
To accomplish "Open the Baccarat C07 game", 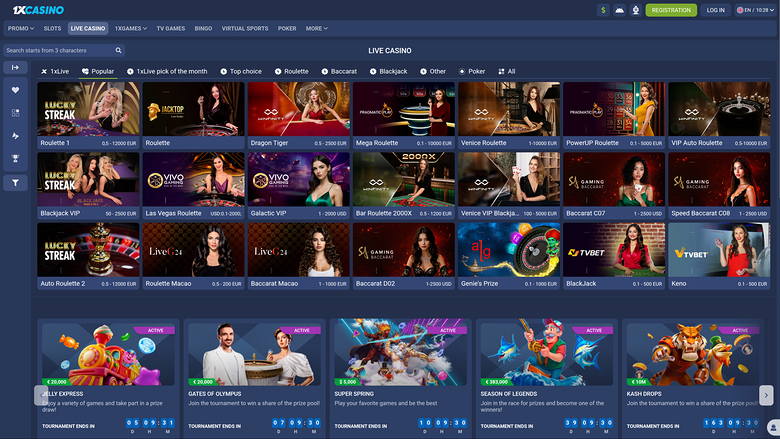I will tap(614, 186).
